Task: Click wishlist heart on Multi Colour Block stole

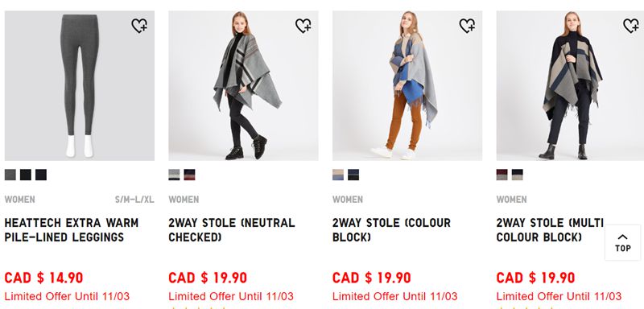Action: (631, 26)
